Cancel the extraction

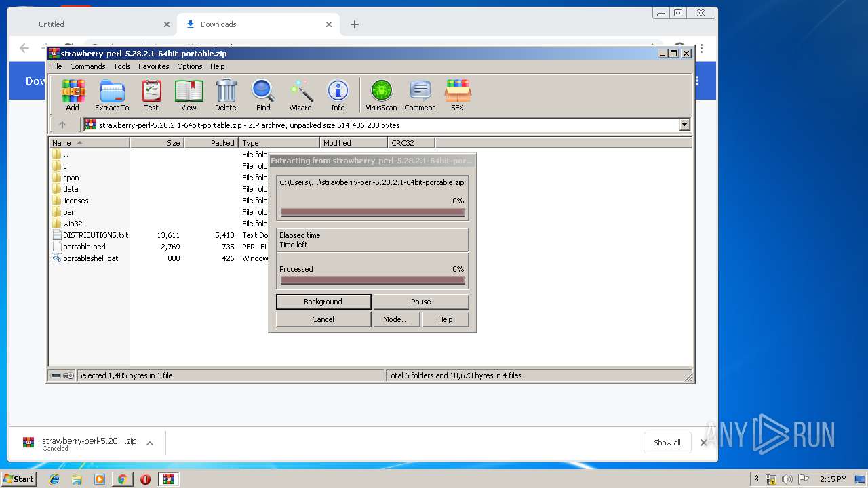pos(323,319)
